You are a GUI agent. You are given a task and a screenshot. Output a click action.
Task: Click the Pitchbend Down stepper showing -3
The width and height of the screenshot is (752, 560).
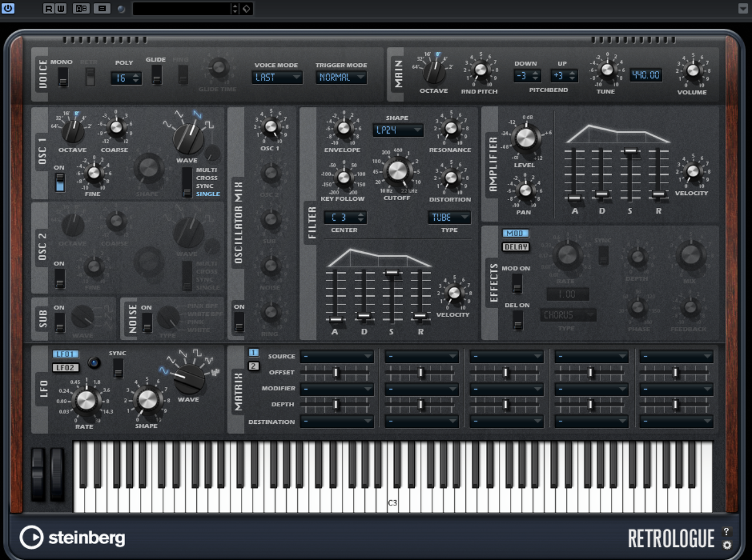(x=527, y=76)
